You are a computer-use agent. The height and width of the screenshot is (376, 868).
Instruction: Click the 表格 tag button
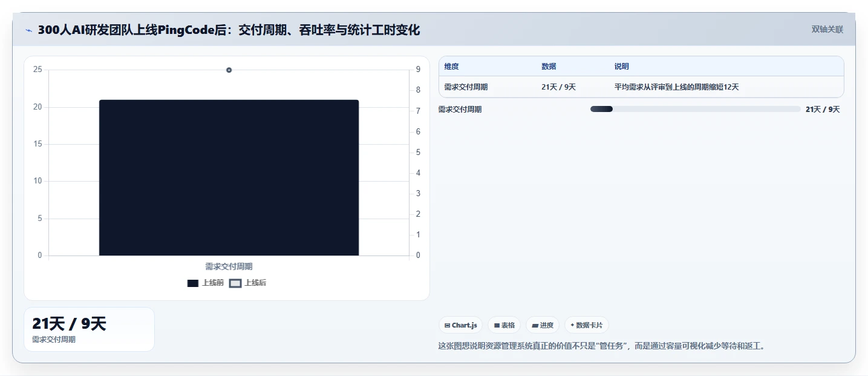coord(504,325)
